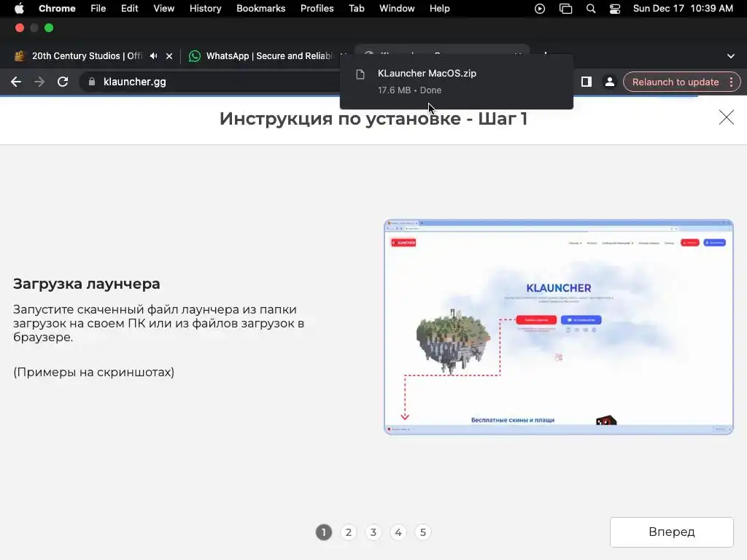The height and width of the screenshot is (560, 747).
Task: Click the klauncher.gg address bar
Action: (x=209, y=82)
